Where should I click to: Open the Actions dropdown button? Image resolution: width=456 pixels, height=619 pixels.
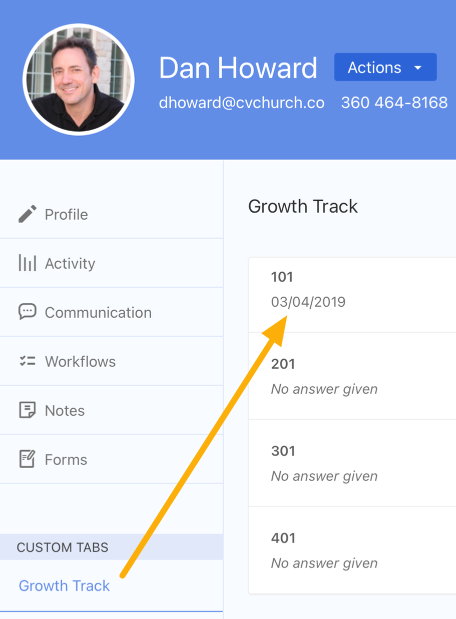click(385, 67)
